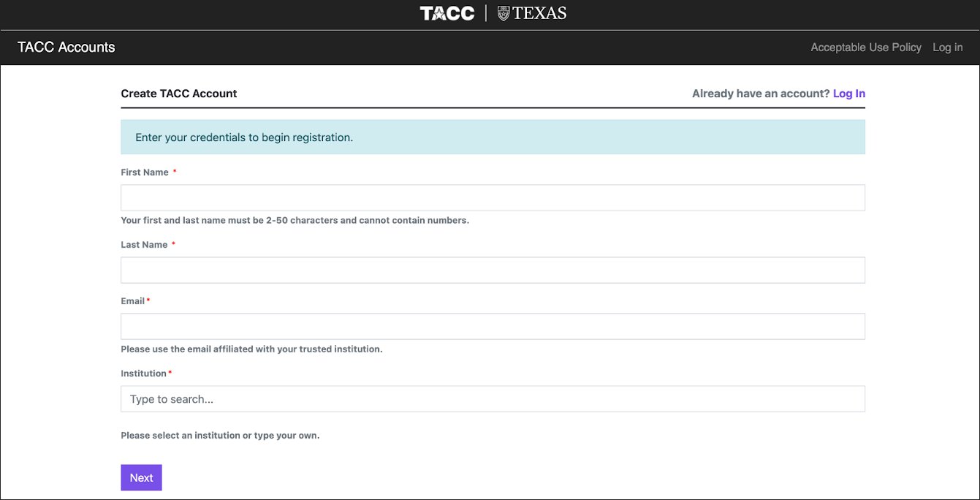This screenshot has width=980, height=500.
Task: Click the TACC logo in header
Action: coord(447,13)
